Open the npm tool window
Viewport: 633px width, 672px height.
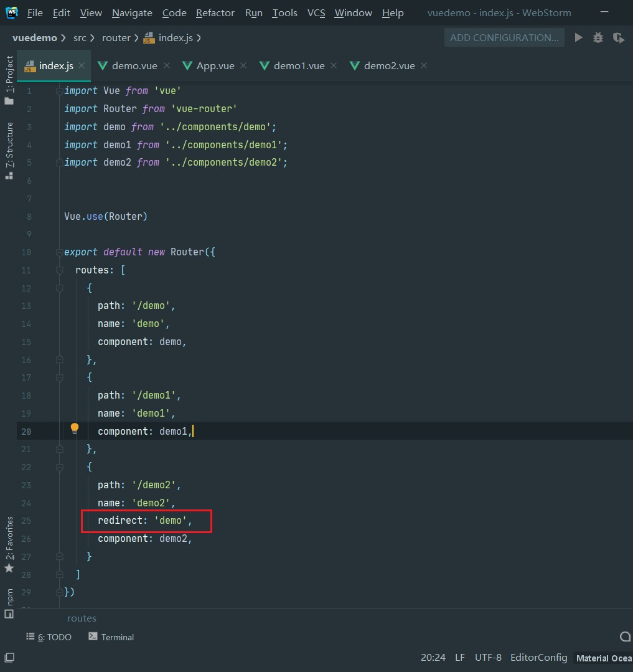tap(9, 603)
